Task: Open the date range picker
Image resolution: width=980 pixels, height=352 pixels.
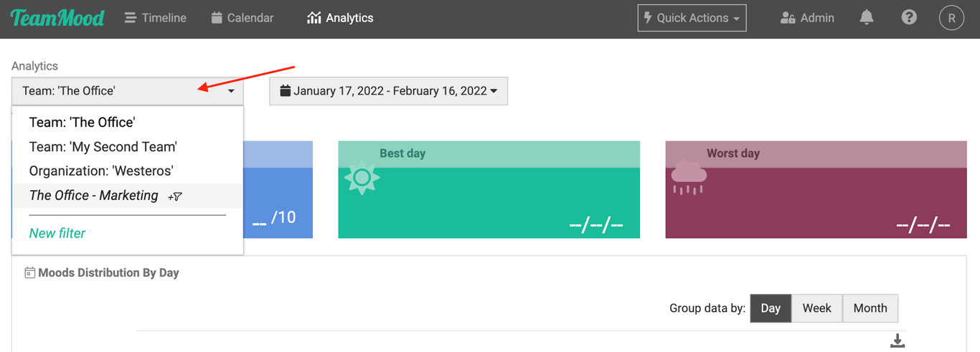Action: [388, 91]
